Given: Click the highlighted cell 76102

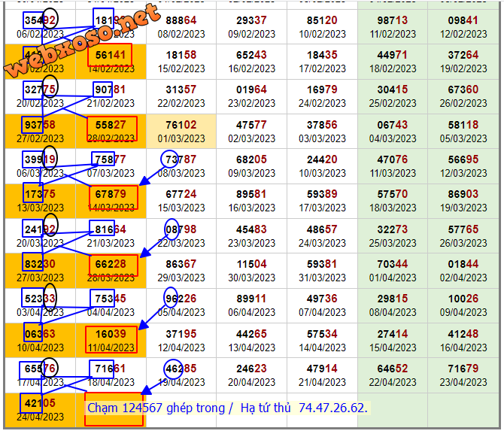Looking at the screenshot, I should pos(181,125).
